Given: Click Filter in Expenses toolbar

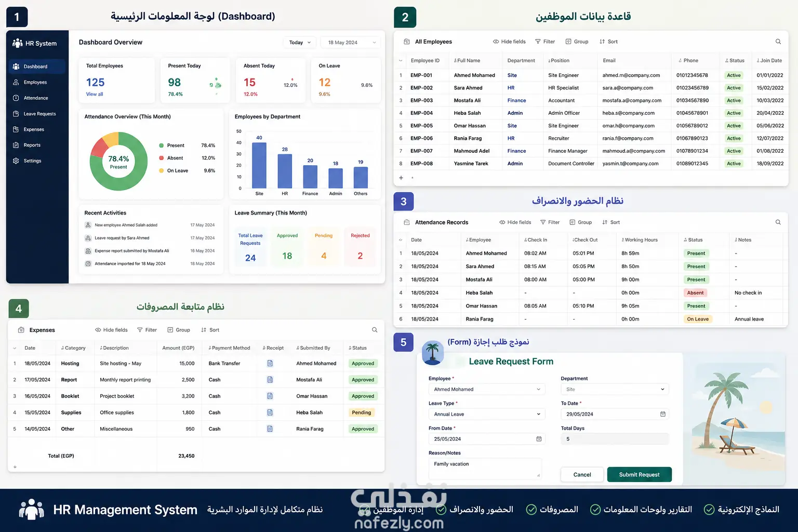Looking at the screenshot, I should pyautogui.click(x=147, y=330).
